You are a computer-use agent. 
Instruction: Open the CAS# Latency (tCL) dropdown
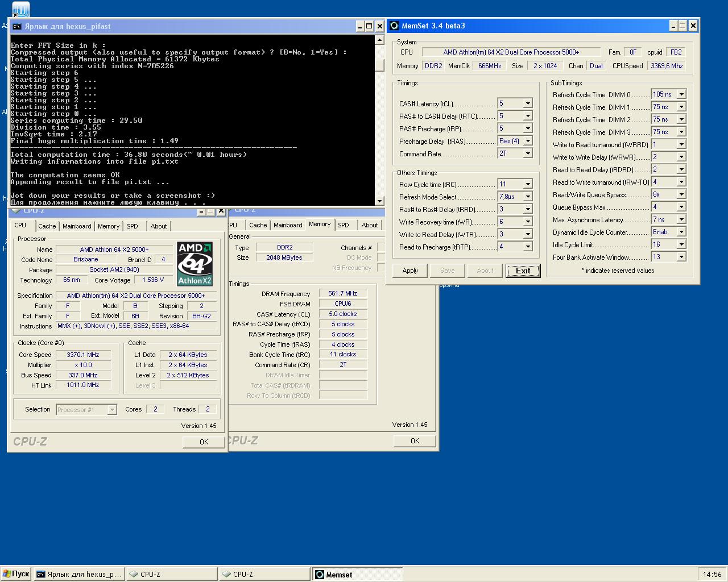pyautogui.click(x=528, y=103)
